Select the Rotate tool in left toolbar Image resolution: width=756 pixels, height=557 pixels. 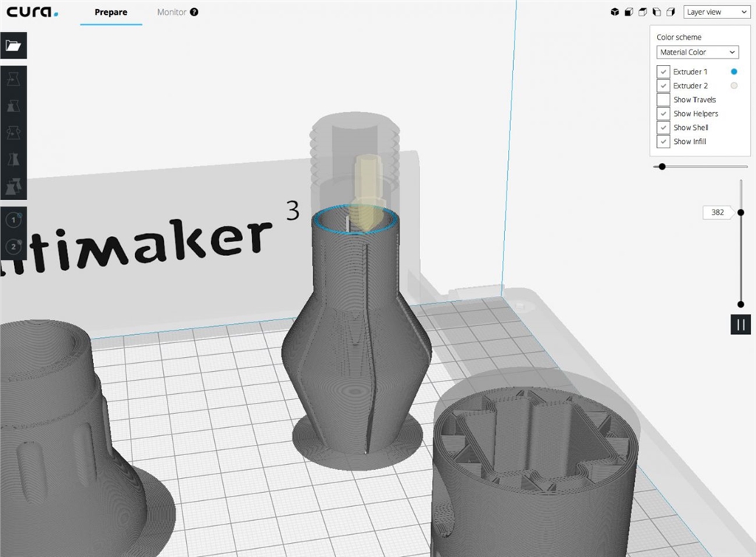[x=13, y=133]
